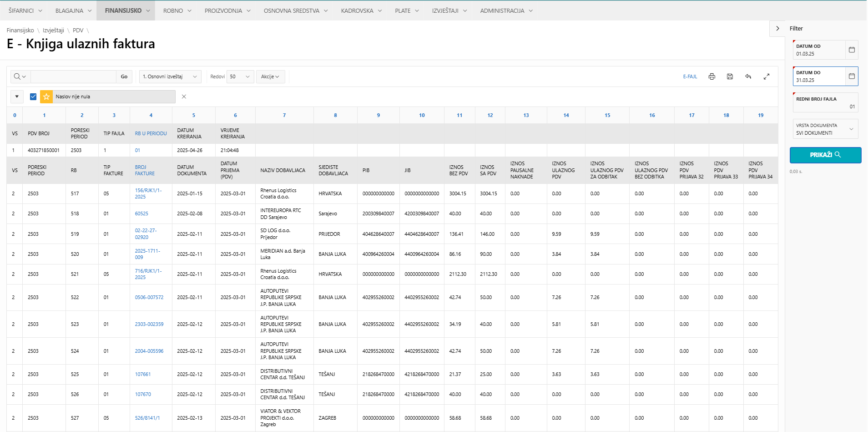Open invoice link 2025-1711-009
Viewport: 868px width, 432px height.
(x=147, y=254)
